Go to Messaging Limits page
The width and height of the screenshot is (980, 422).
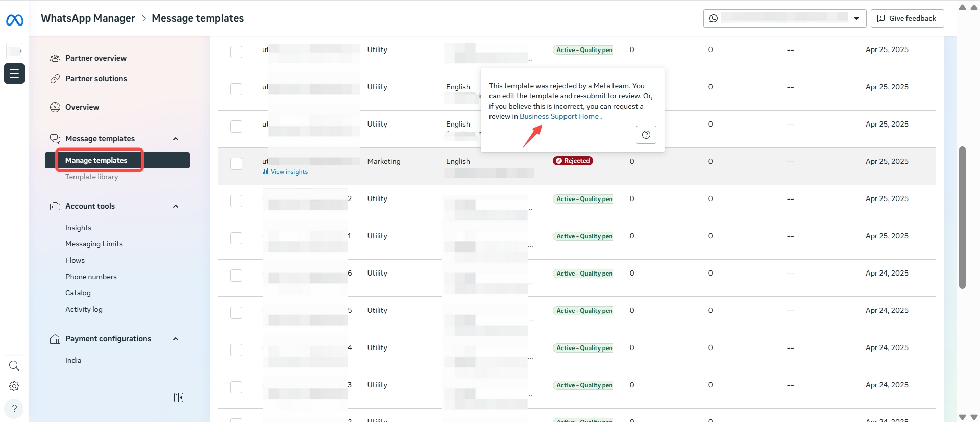pos(94,244)
